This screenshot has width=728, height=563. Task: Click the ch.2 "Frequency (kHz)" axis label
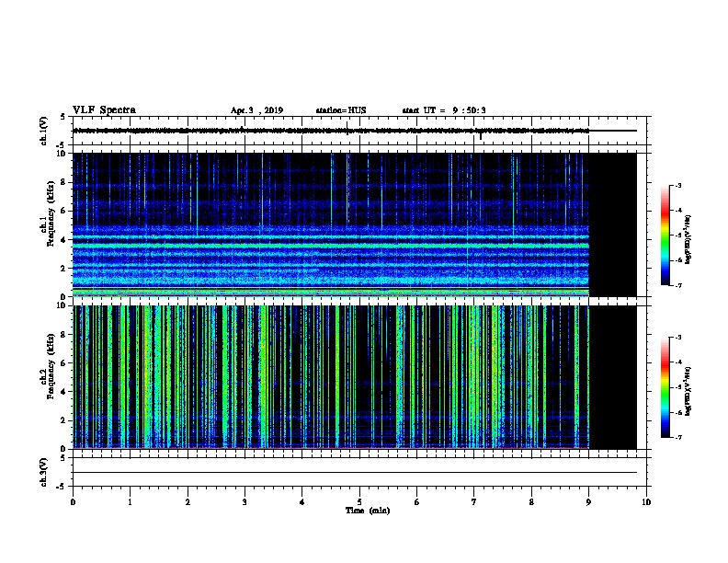coord(51,366)
